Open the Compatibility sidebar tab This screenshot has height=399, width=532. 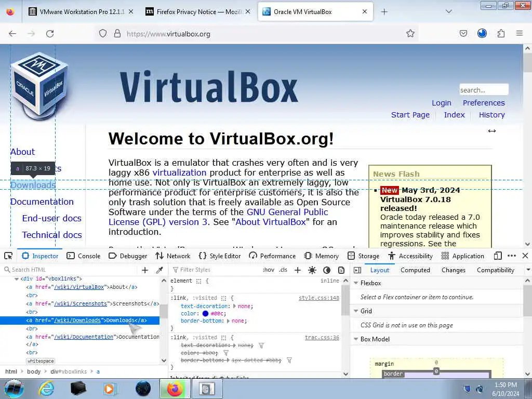(496, 270)
